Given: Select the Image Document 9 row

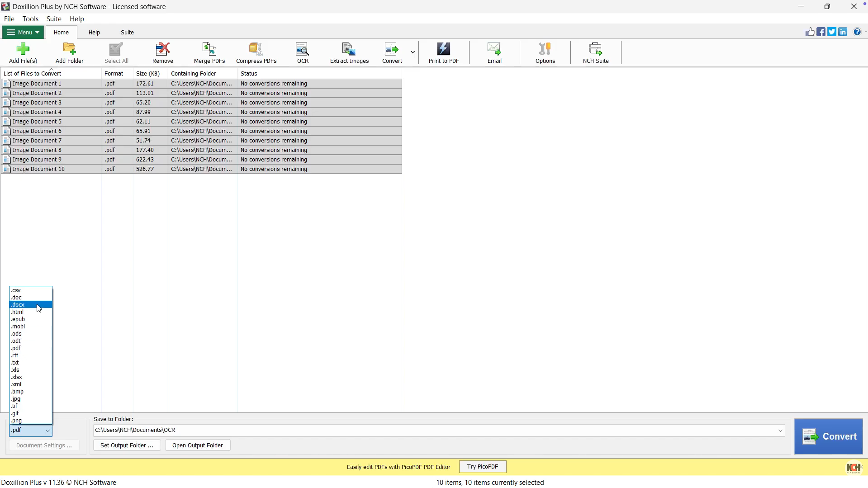Looking at the screenshot, I should [x=202, y=160].
